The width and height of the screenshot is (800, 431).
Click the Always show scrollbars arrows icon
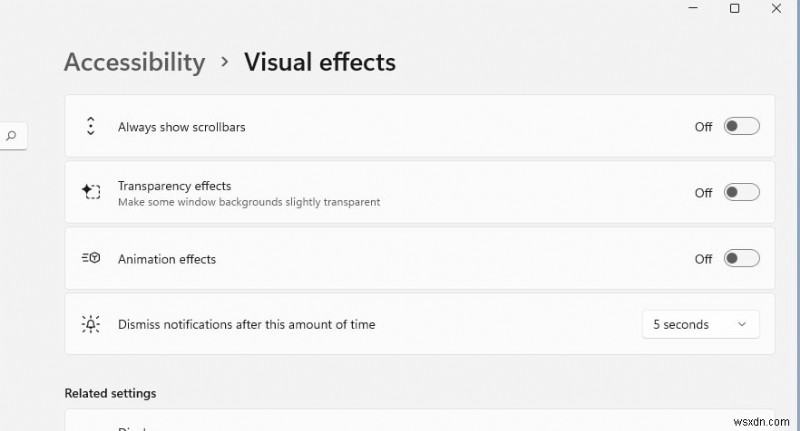click(x=91, y=127)
